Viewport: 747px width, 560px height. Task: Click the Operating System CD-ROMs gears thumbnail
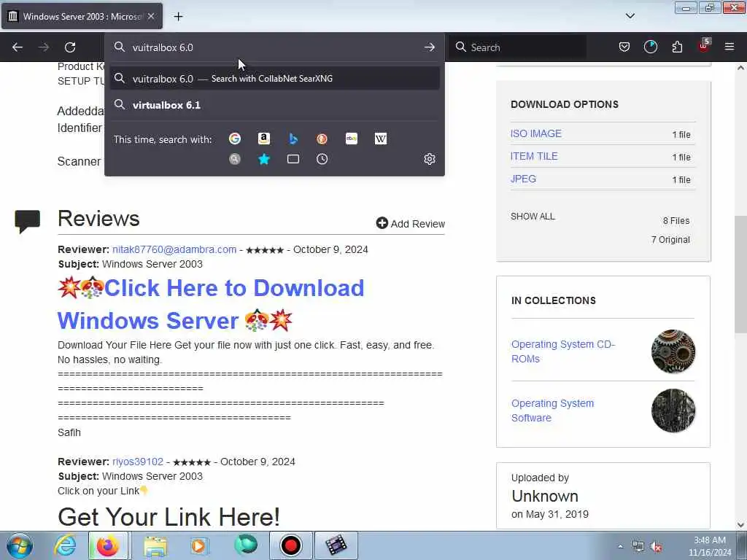coord(673,351)
